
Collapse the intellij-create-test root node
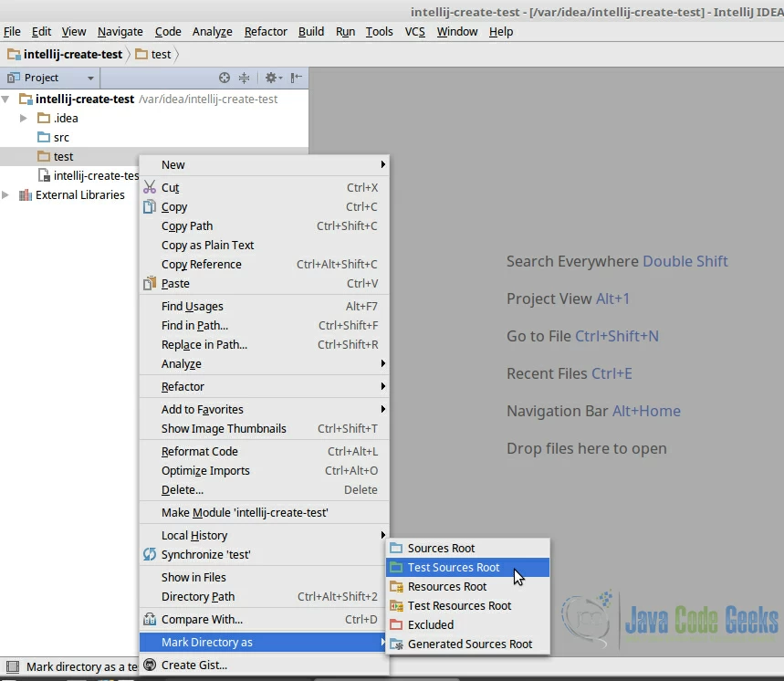[5, 99]
